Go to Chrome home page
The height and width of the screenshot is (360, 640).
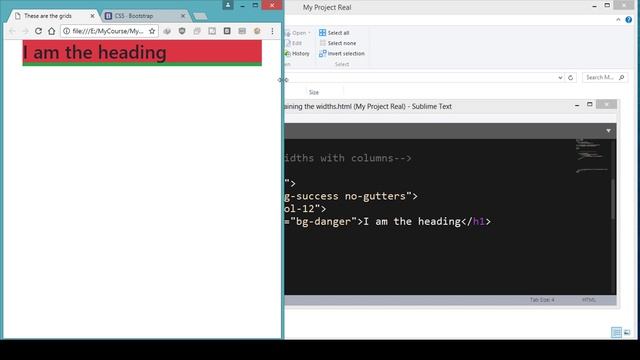(x=51, y=31)
